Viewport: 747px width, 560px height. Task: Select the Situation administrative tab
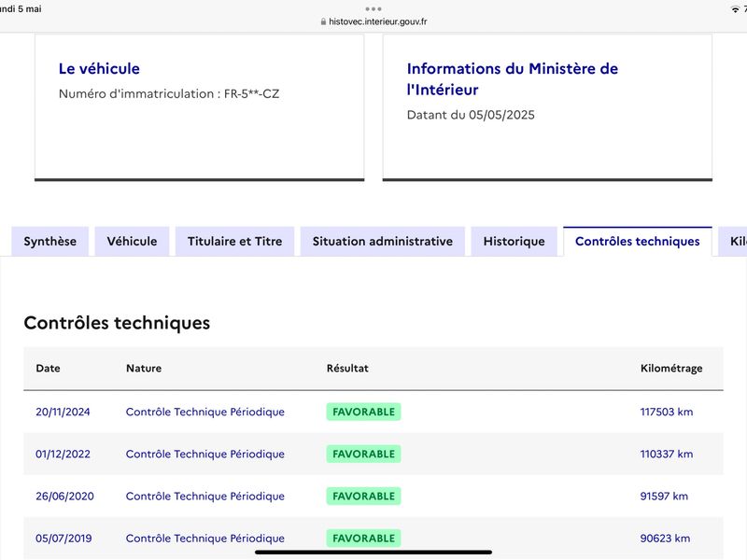(x=383, y=242)
